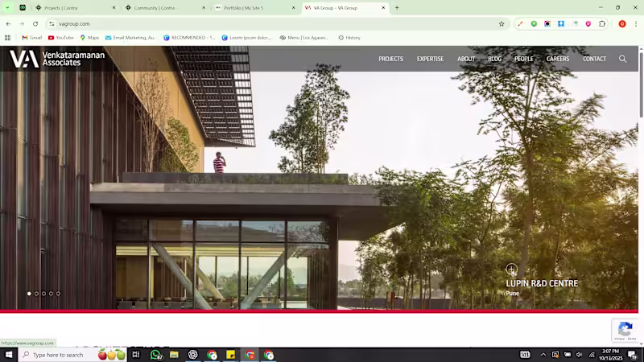The width and height of the screenshot is (644, 362).
Task: Open the LUPIN R&D CENTRE project link
Action: click(x=542, y=283)
